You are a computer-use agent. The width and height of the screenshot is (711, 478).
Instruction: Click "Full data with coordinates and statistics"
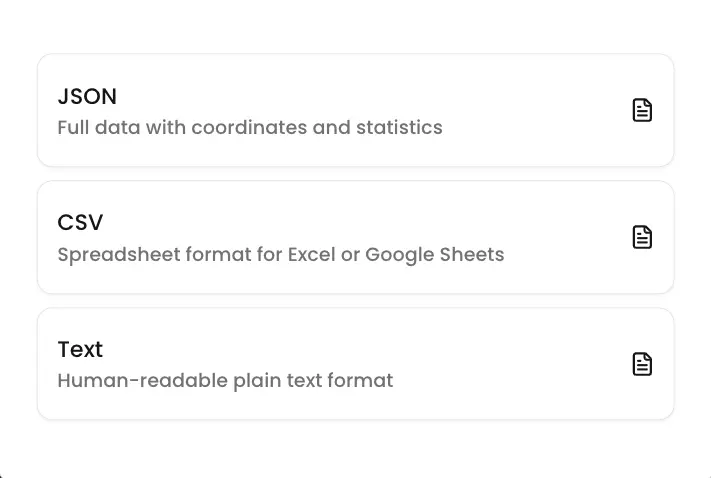[x=250, y=128]
